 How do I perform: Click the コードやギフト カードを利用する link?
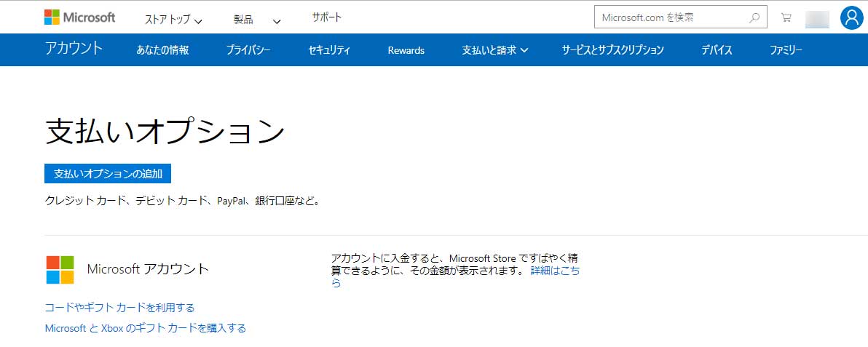pos(119,308)
